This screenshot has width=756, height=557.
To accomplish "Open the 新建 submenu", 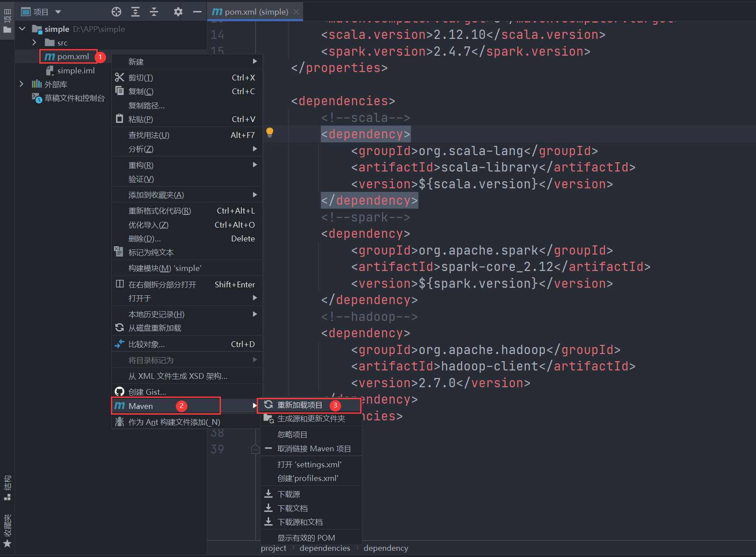I will [187, 61].
